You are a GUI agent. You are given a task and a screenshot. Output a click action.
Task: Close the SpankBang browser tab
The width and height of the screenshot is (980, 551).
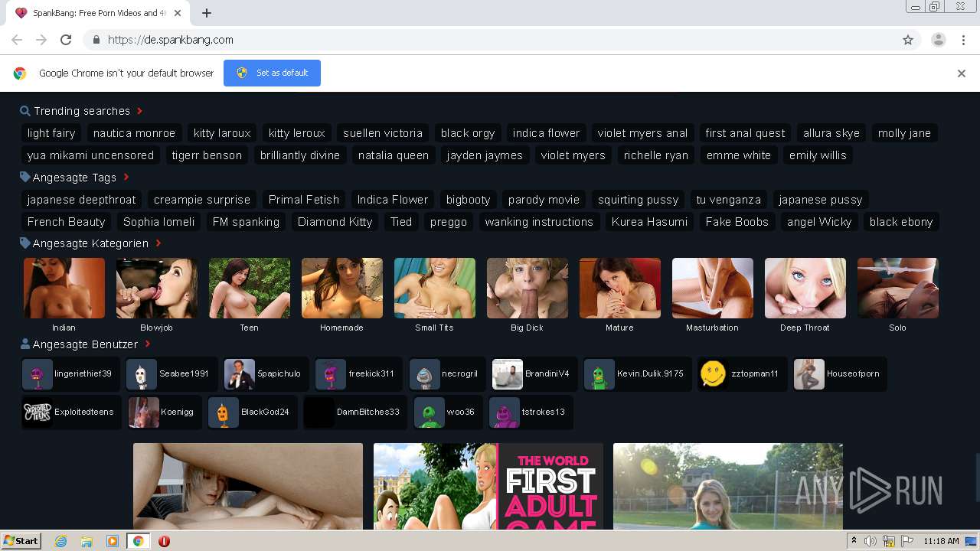178,13
